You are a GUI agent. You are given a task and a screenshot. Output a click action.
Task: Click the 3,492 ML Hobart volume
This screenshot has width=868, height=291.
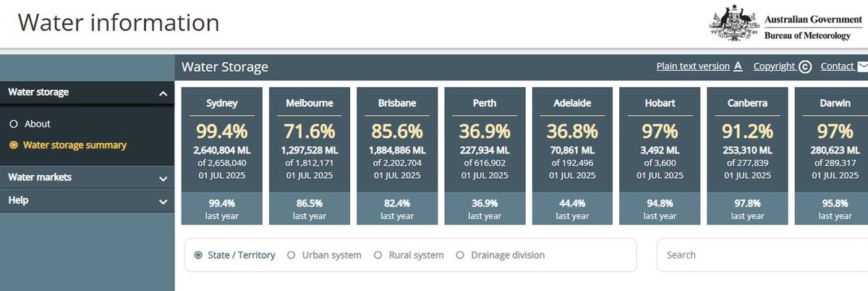pyautogui.click(x=660, y=151)
